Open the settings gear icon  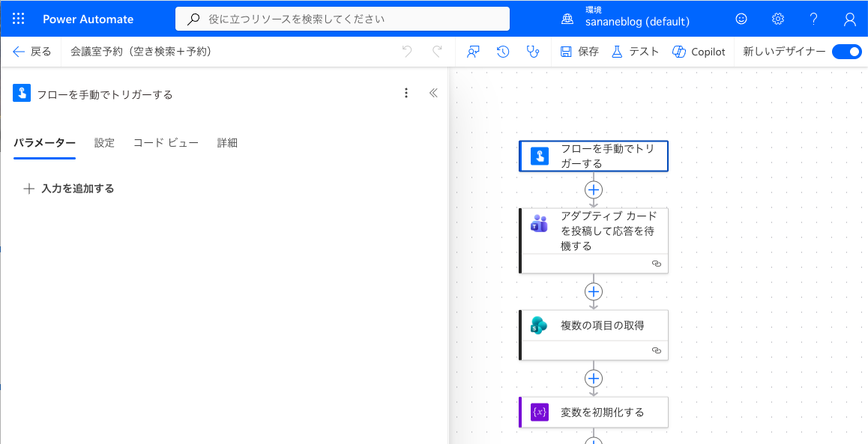778,19
